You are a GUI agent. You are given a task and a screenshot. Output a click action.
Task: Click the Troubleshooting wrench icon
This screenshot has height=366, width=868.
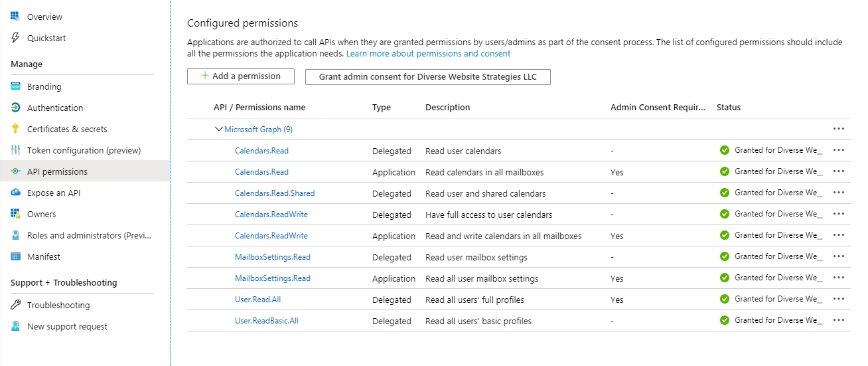[x=15, y=305]
